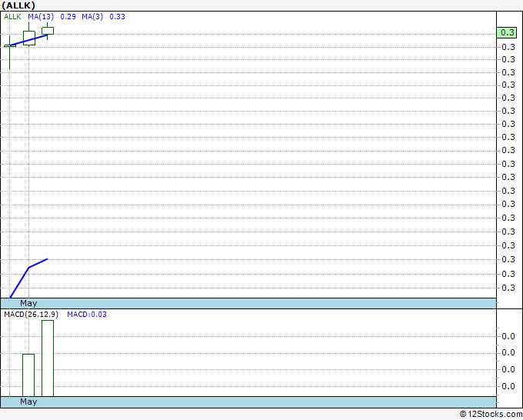Click the May label under the price chart
Image resolution: width=523 pixels, height=420 pixels.
28,303
